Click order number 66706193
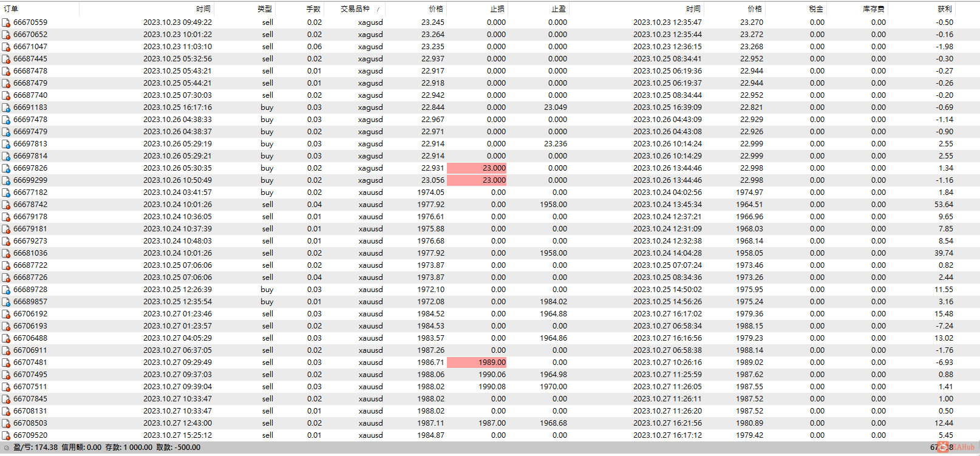This screenshot has height=456, width=980. (30, 326)
